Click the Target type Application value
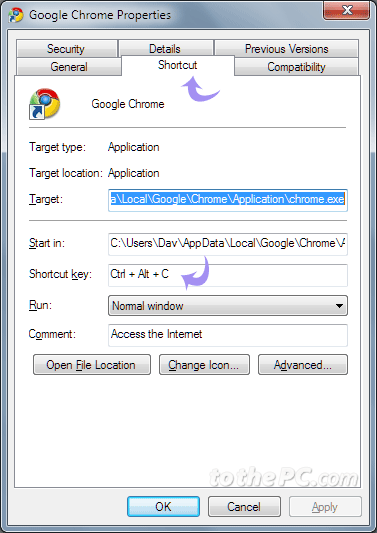The image size is (377, 533). pyautogui.click(x=134, y=147)
